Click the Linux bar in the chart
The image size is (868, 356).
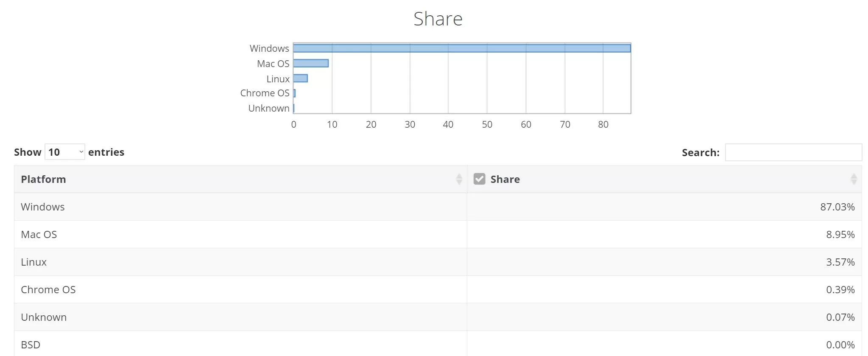[x=300, y=78]
